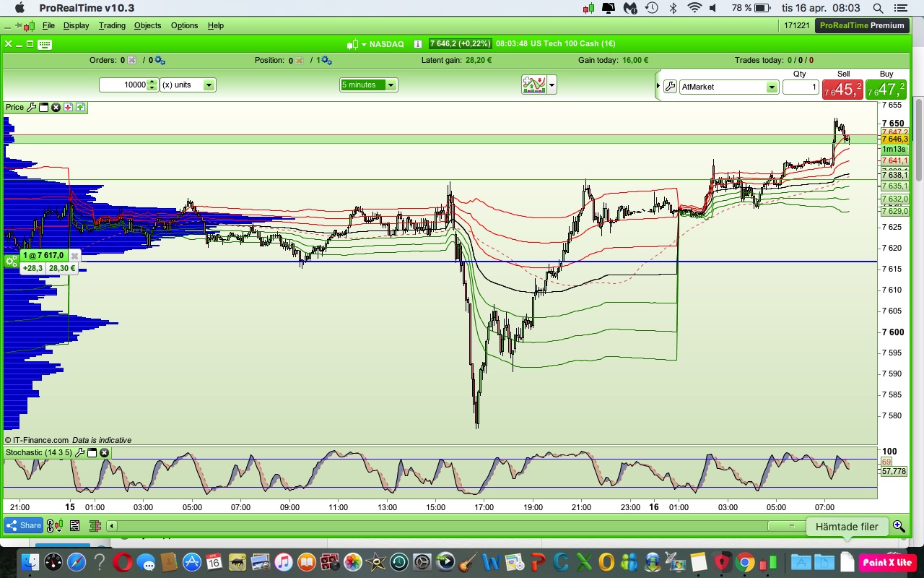Expand the order panel with the black triangle
The width and height of the screenshot is (924, 578).
(x=658, y=87)
